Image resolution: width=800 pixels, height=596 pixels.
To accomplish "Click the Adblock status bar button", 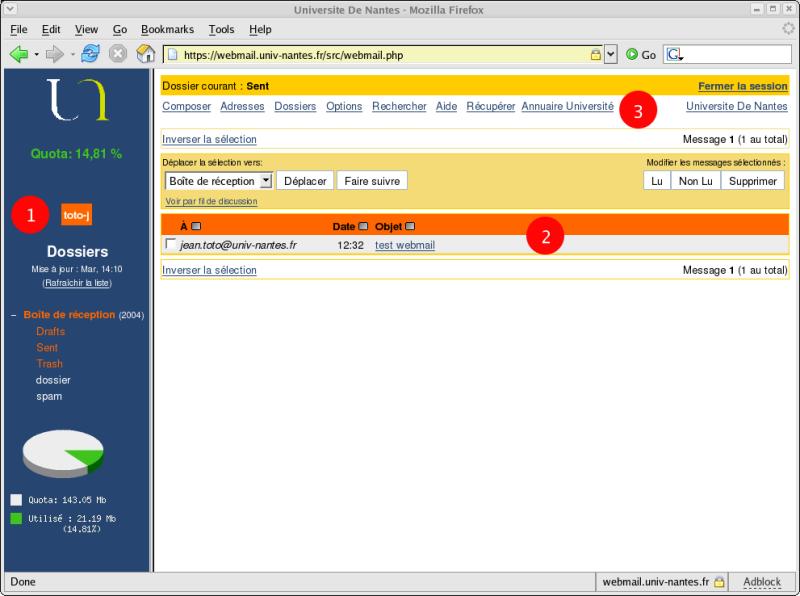I will pos(762,581).
